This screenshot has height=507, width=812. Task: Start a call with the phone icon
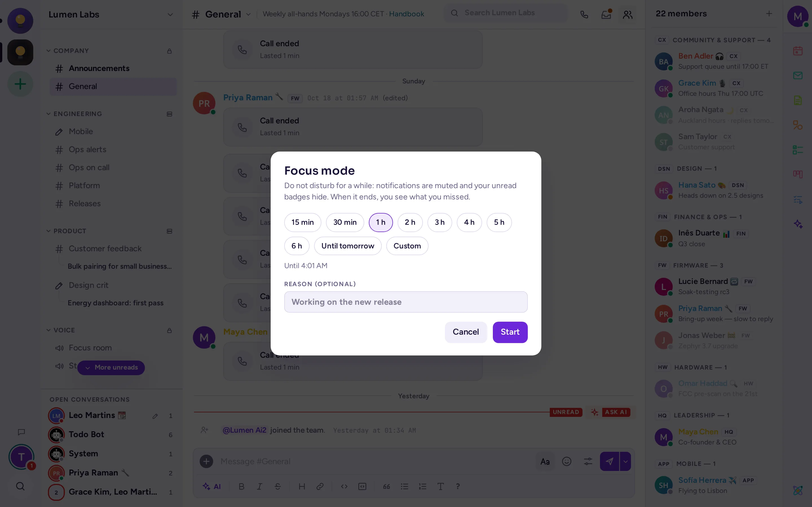584,14
